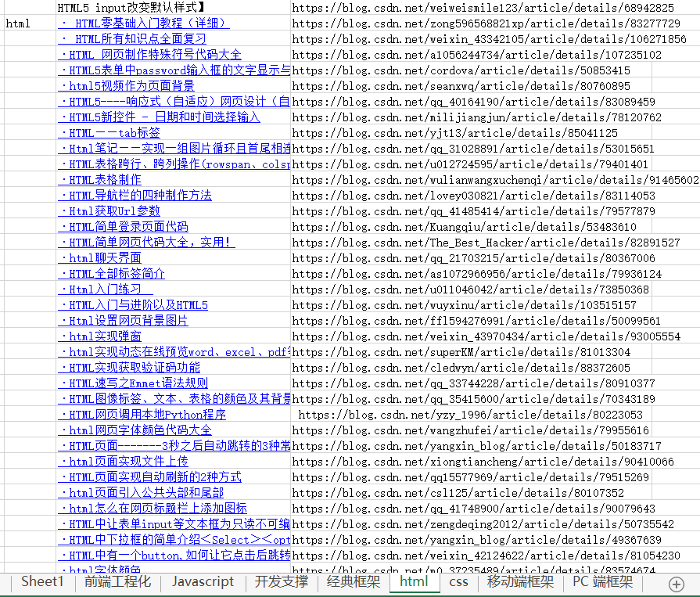Open the PC 端框架 sheet tab

(x=603, y=581)
